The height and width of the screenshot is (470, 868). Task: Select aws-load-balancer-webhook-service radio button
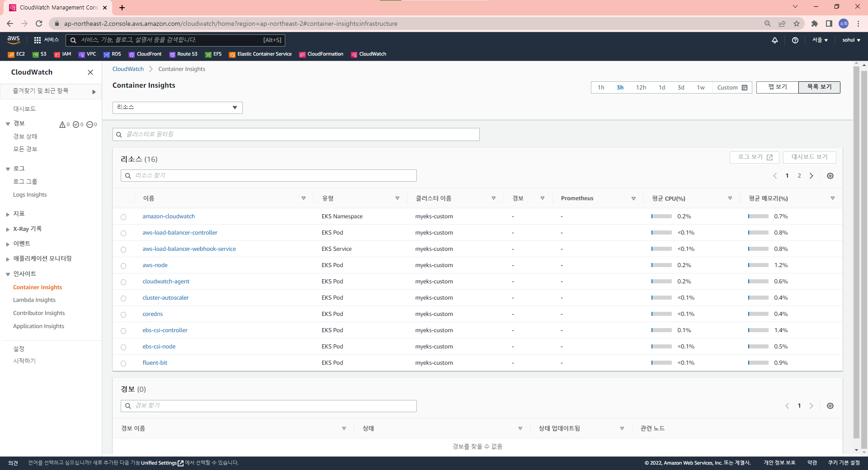(123, 249)
